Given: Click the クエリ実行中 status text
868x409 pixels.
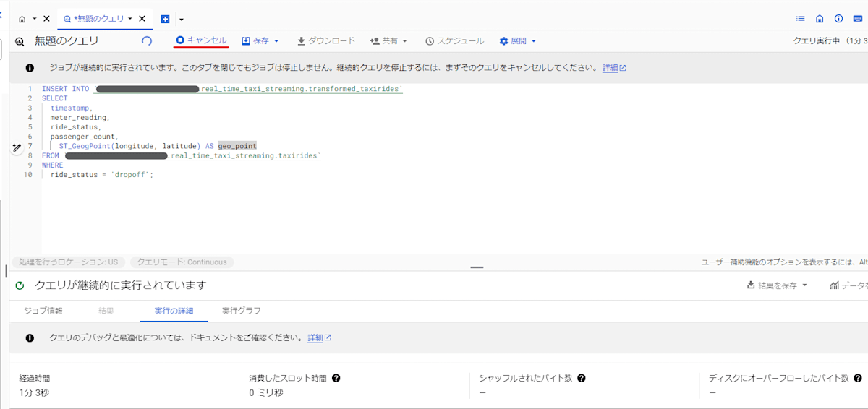Looking at the screenshot, I should pyautogui.click(x=816, y=41).
